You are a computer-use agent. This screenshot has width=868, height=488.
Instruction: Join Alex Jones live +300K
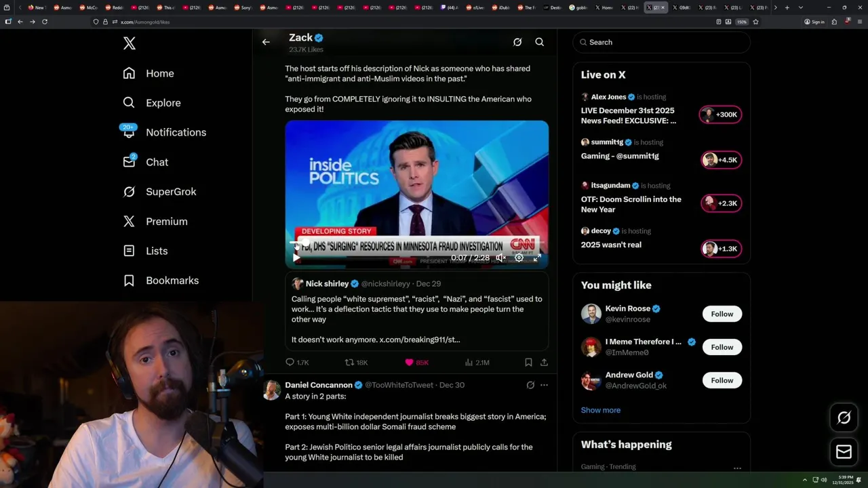720,115
